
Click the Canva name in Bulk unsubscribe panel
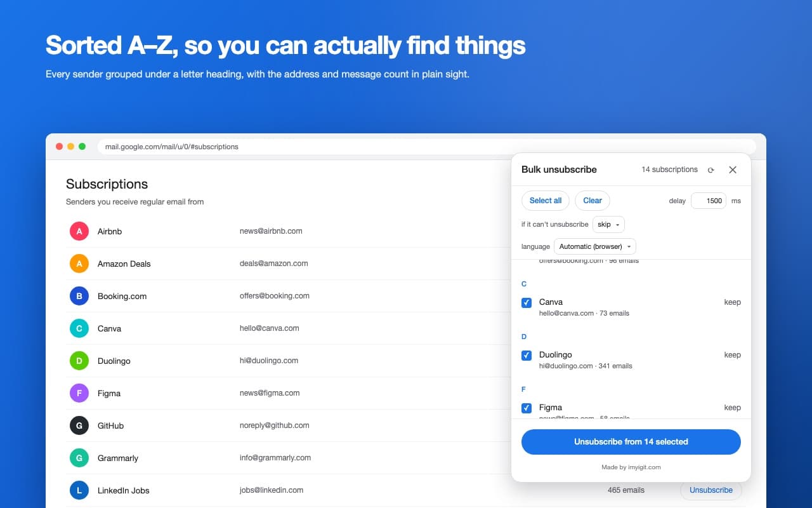pyautogui.click(x=551, y=302)
